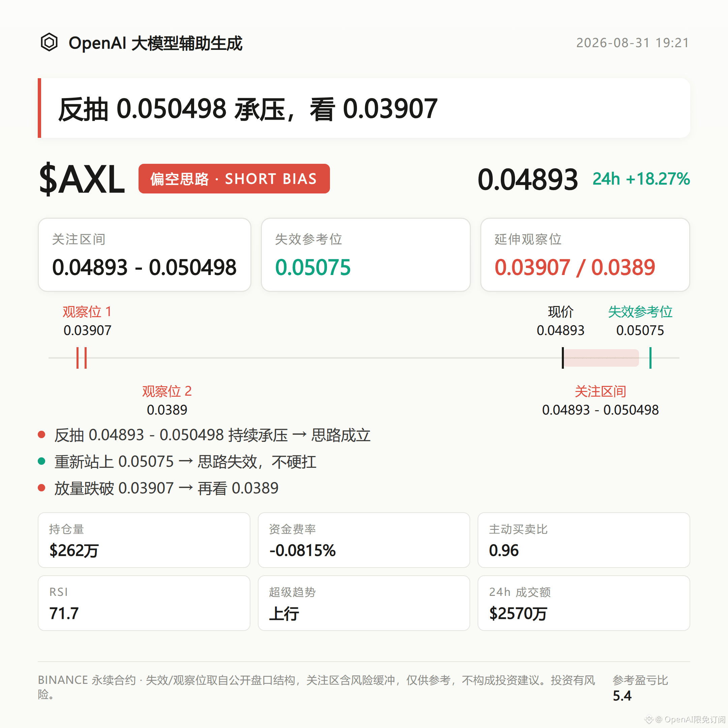Click the BINANCE 永续合约 disclaimer text
The height and width of the screenshot is (728, 728).
pyautogui.click(x=316, y=687)
